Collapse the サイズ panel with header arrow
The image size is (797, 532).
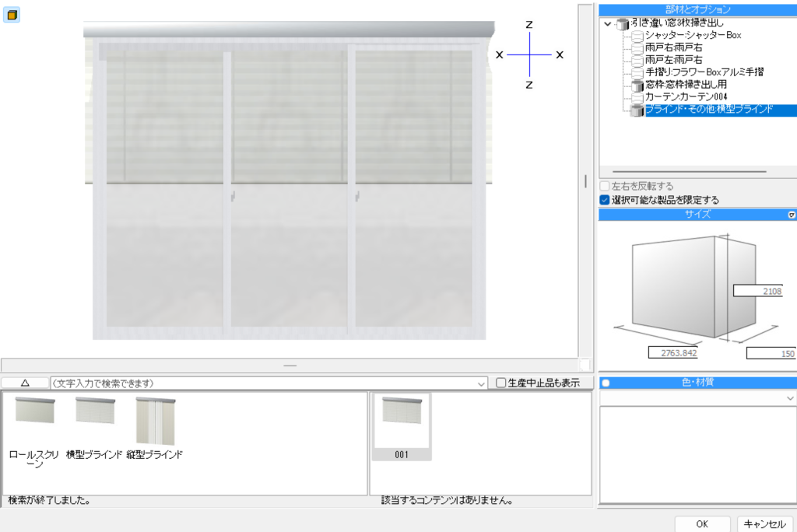[791, 215]
